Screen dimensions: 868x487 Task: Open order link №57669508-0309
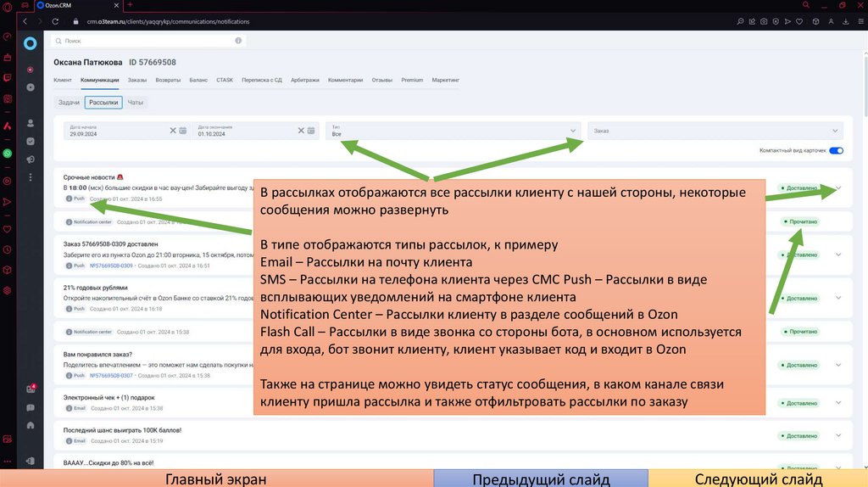pyautogui.click(x=111, y=266)
